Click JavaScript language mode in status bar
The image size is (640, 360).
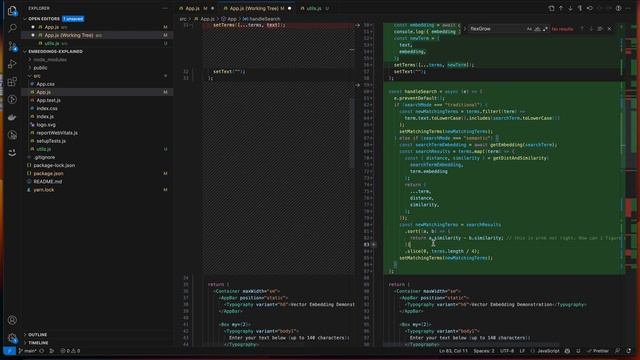point(548,351)
